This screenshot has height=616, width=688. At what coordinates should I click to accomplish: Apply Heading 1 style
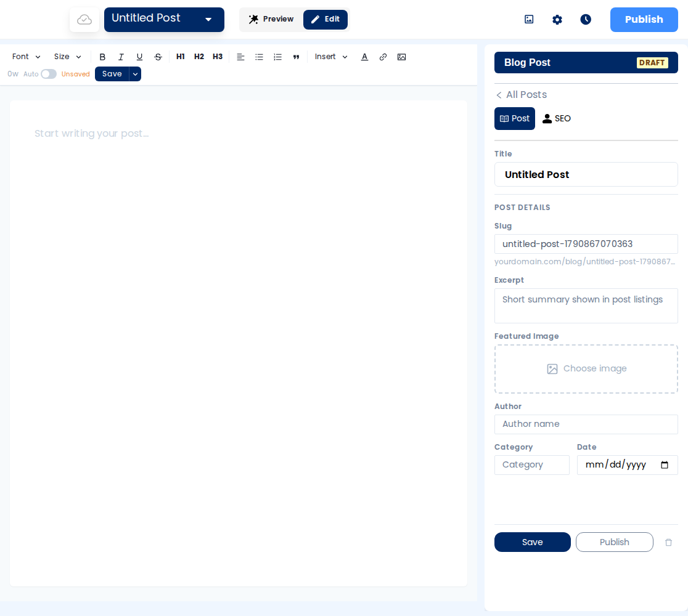pyautogui.click(x=181, y=57)
